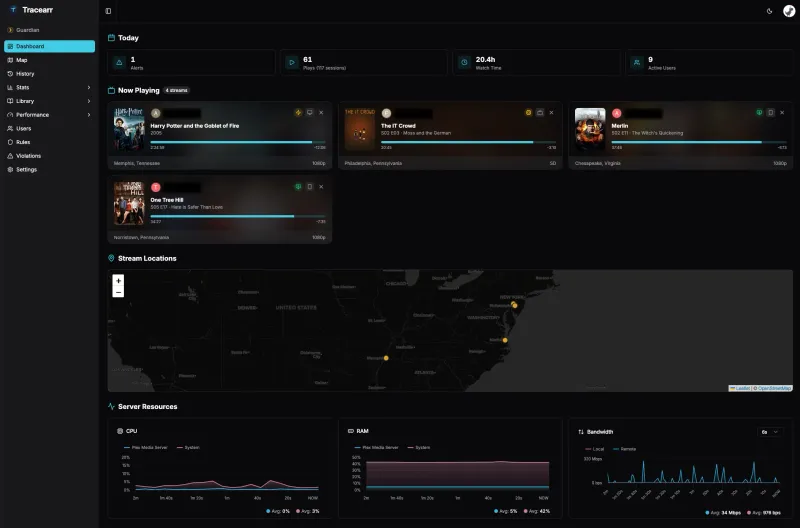Click the device icon on The IT Crowd card

pos(540,113)
